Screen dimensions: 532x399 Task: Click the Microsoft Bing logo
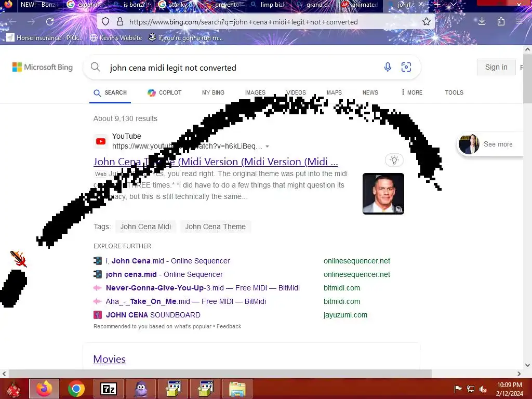(43, 67)
